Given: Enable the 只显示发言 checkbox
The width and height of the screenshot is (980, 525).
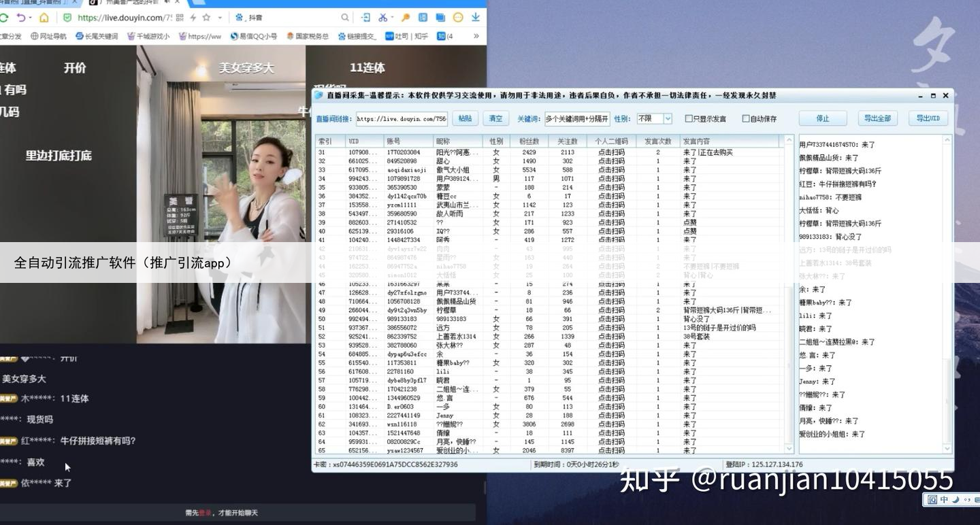Looking at the screenshot, I should pyautogui.click(x=689, y=119).
